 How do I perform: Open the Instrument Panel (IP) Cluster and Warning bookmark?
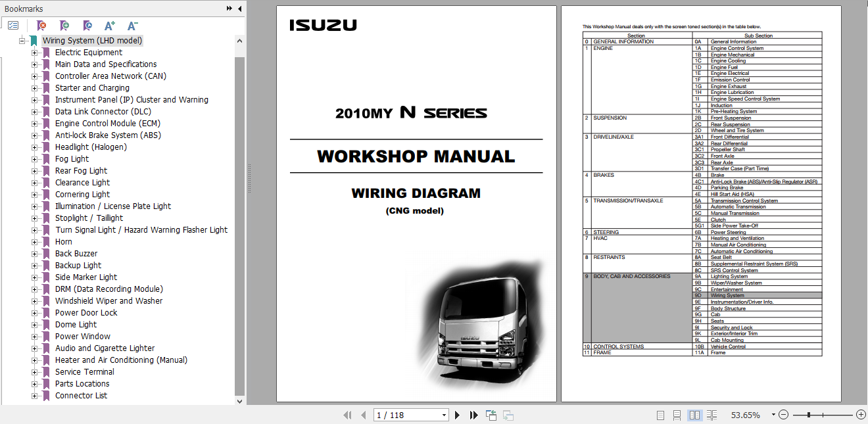[x=132, y=100]
